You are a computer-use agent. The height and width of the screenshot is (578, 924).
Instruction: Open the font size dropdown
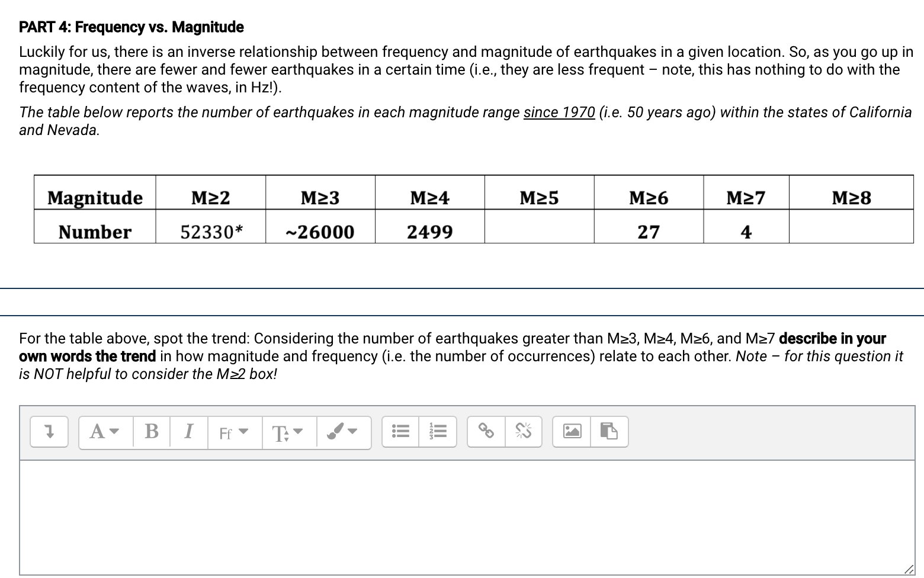point(288,432)
